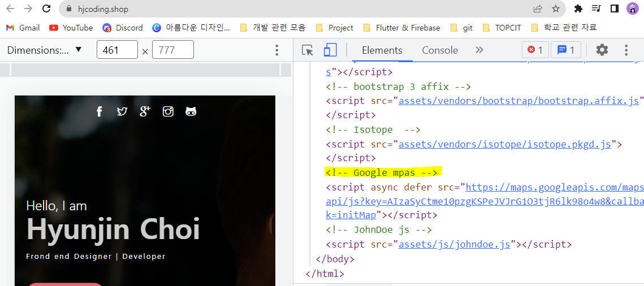
Task: Click the width field showing 461
Action: [x=117, y=50]
